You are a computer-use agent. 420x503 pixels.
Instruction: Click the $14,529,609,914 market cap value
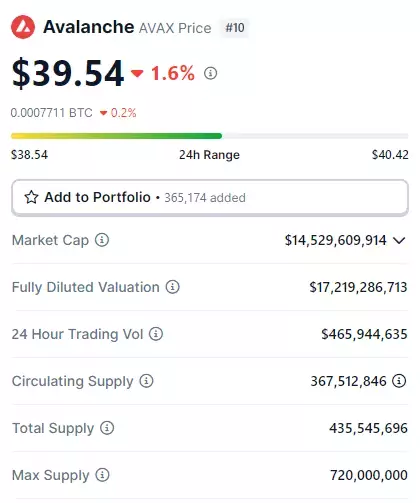tap(335, 240)
